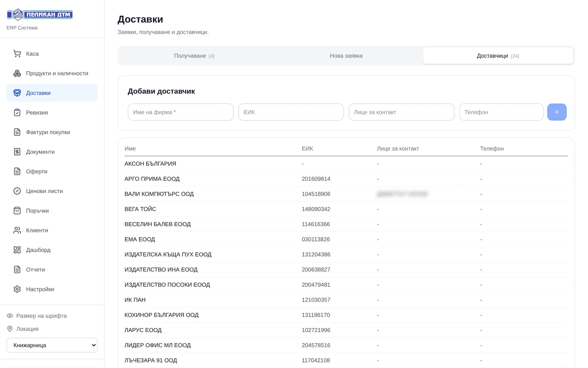Go to Ценови листи
Viewport: 588px width, 368px height.
(52, 191)
